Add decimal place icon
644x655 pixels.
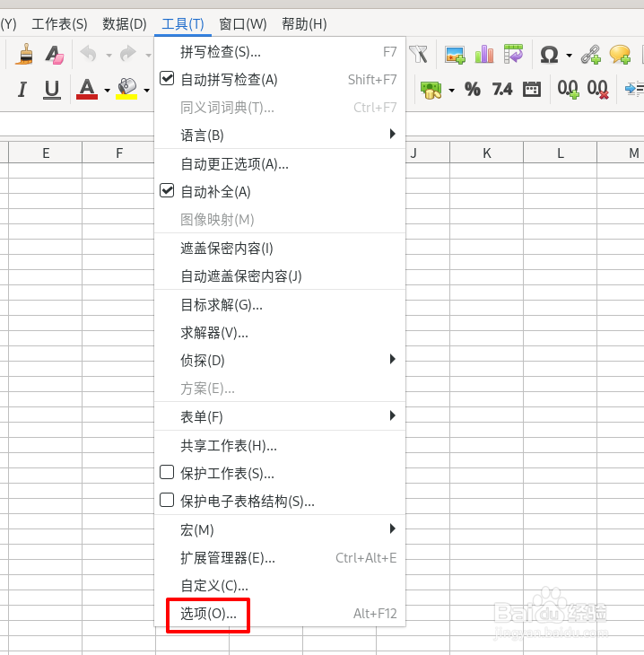[x=568, y=89]
